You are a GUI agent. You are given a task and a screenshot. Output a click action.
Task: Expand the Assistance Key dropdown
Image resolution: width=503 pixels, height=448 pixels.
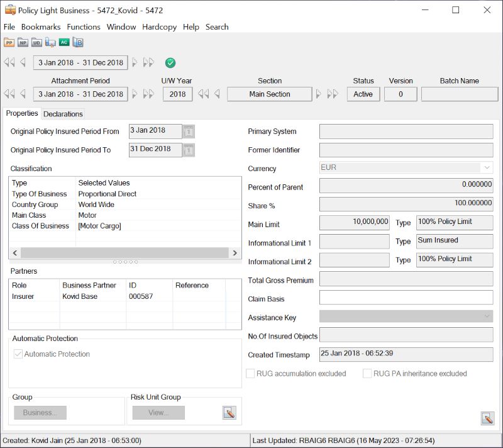pos(487,317)
